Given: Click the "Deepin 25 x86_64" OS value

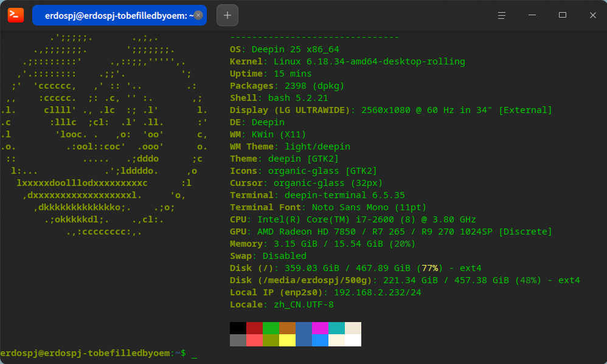Looking at the screenshot, I should 296,49.
